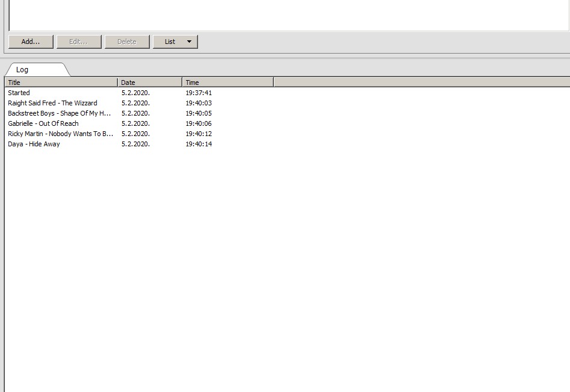Click date cell in Gabrielle row
This screenshot has height=392, width=570.
pos(135,123)
